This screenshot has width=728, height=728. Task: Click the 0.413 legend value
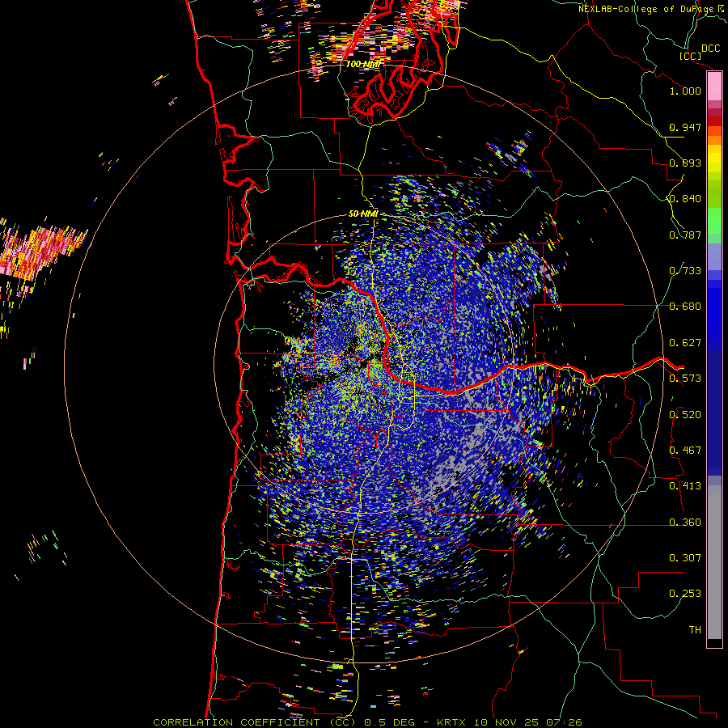tap(685, 486)
